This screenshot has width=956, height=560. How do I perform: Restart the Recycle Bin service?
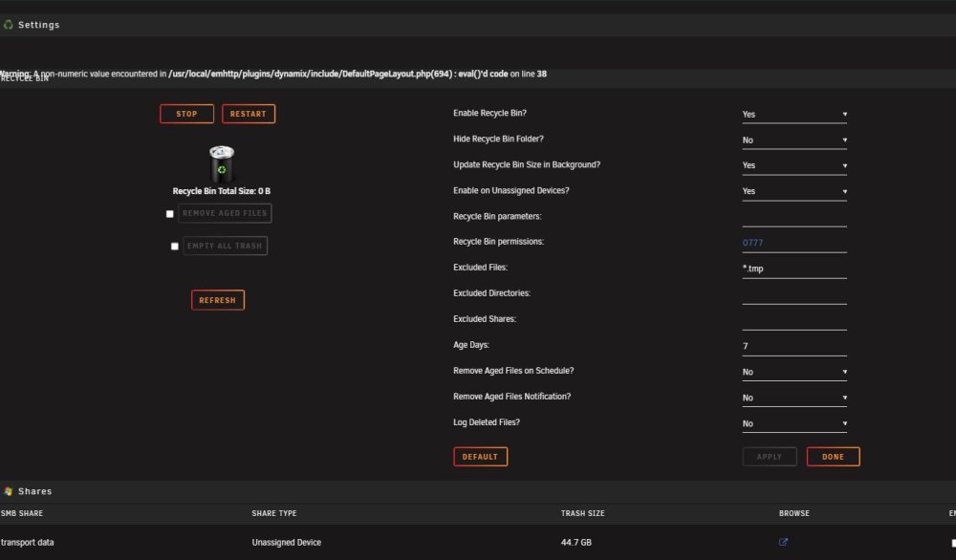tap(249, 114)
